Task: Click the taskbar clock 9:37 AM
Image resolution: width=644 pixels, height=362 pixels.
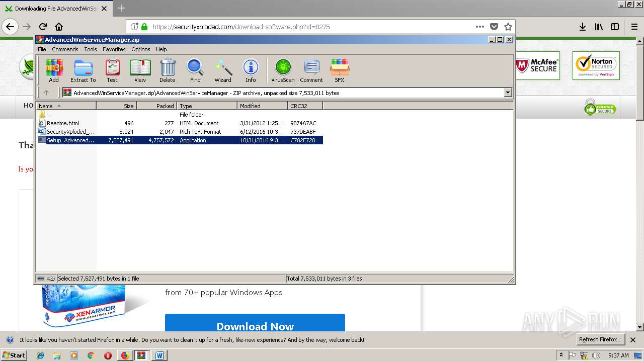Action: coord(618,355)
